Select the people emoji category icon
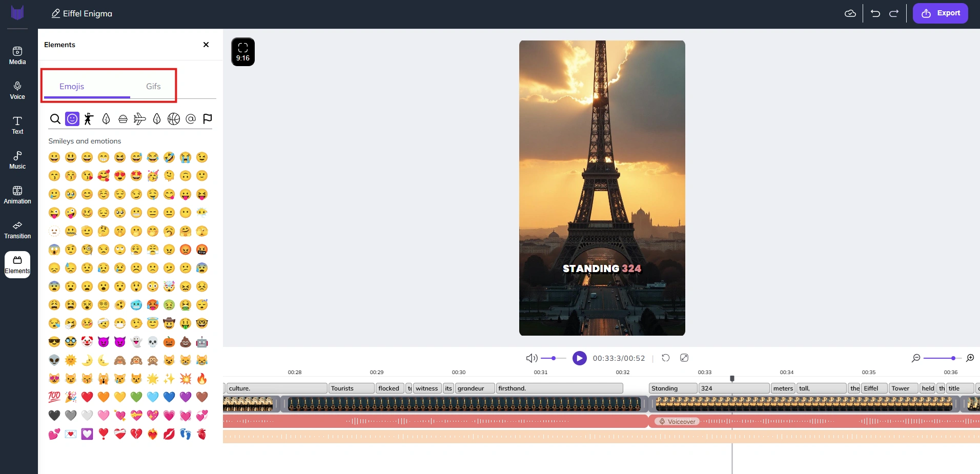This screenshot has width=980, height=474. point(89,119)
